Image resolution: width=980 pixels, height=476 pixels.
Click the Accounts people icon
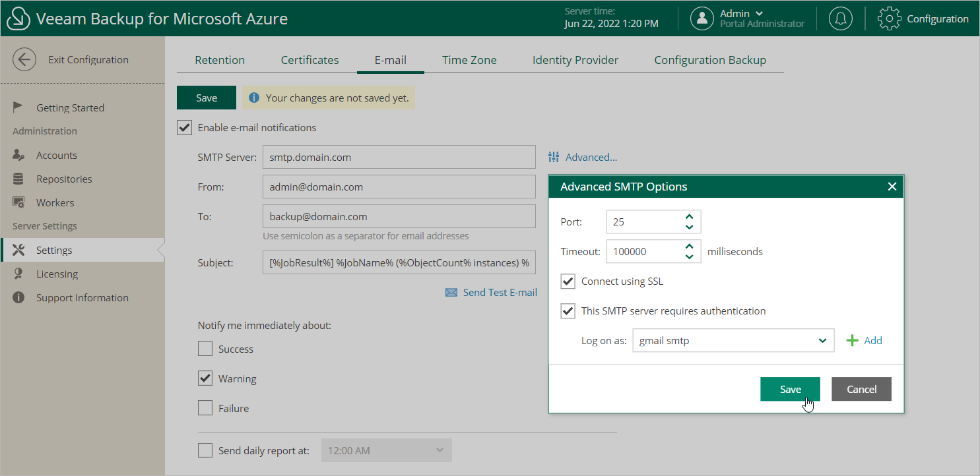(18, 155)
